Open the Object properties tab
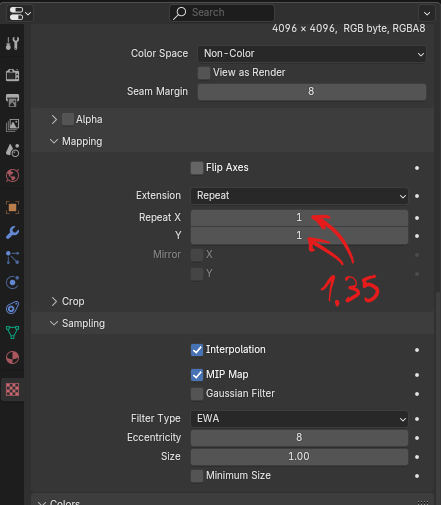This screenshot has width=441, height=505. [x=12, y=207]
